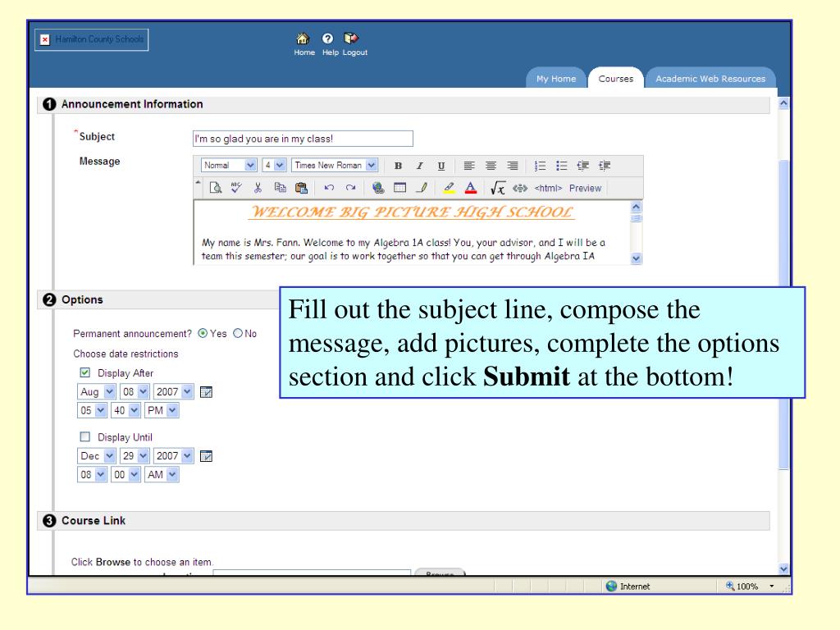Cut selected text with scissors icon
The width and height of the screenshot is (840, 630).
(x=258, y=188)
